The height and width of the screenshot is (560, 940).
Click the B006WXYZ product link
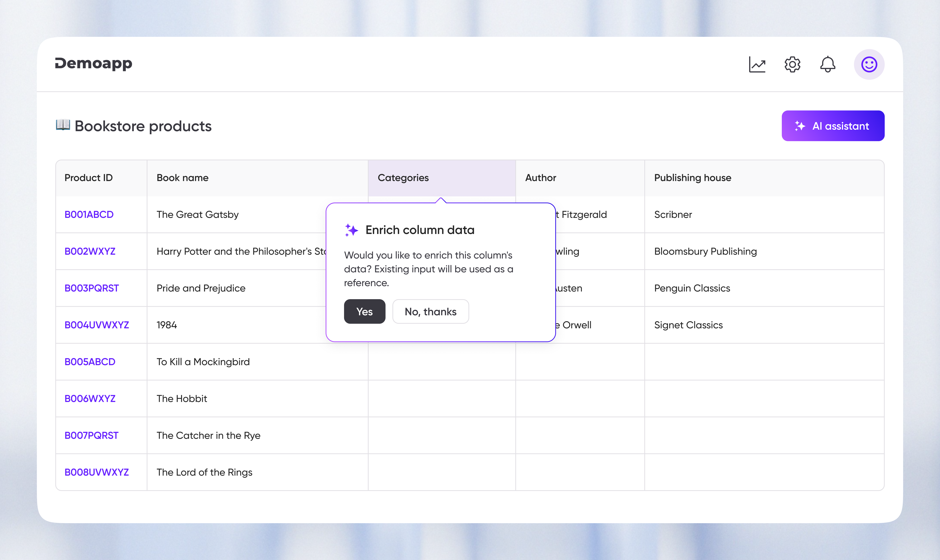pyautogui.click(x=90, y=399)
